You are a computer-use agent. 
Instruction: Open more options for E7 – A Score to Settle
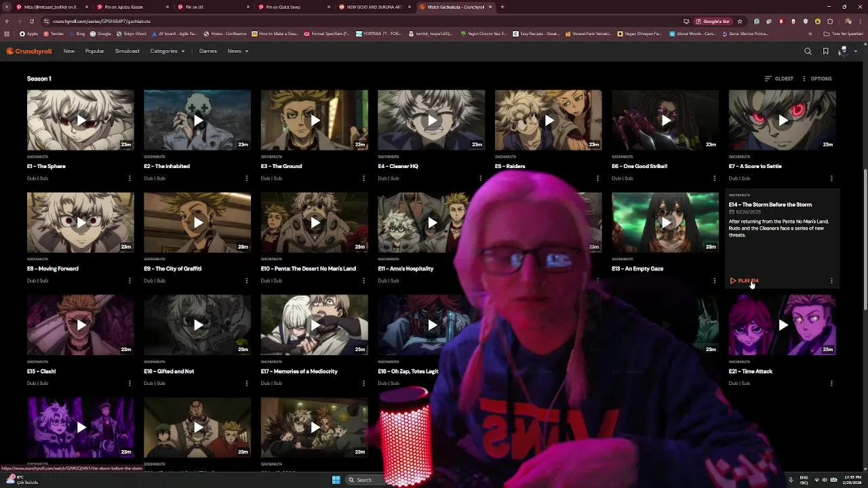coord(831,178)
